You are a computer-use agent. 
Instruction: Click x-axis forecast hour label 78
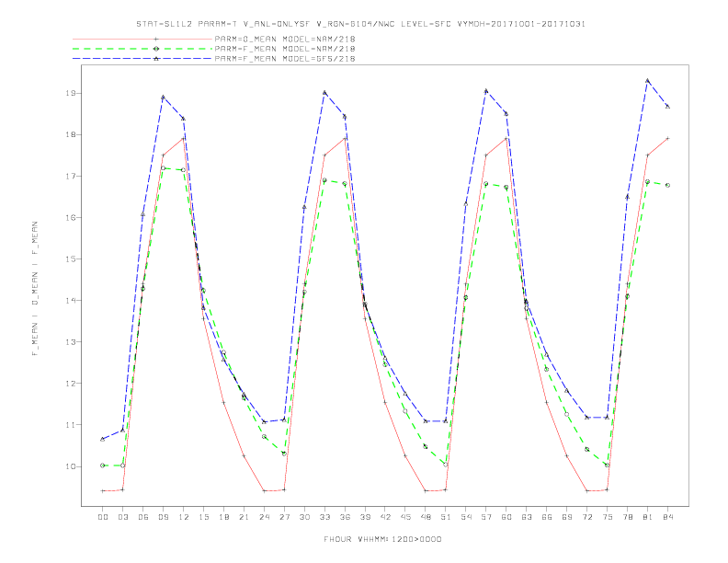click(x=628, y=517)
